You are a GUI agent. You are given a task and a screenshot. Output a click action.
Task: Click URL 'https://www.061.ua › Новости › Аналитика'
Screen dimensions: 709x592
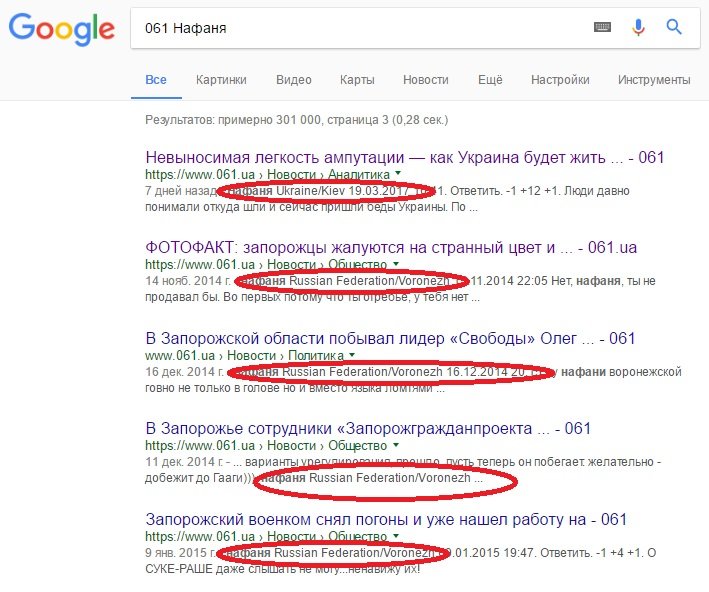[x=268, y=174]
